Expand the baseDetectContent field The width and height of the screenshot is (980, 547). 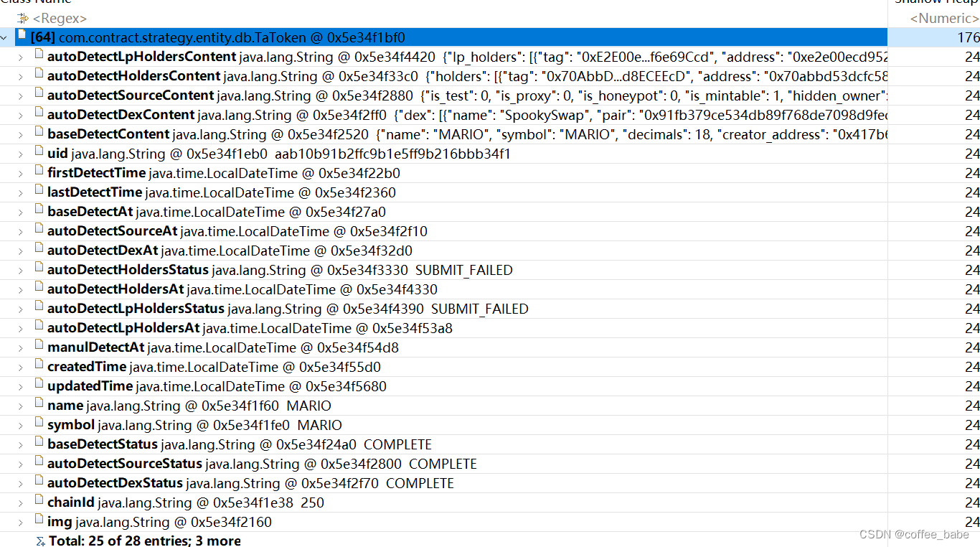tap(21, 134)
